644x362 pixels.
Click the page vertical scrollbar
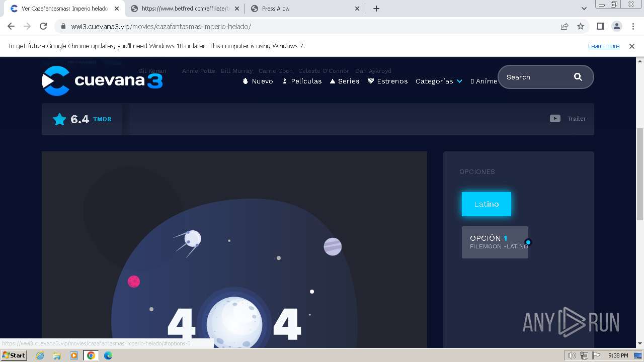click(x=639, y=174)
